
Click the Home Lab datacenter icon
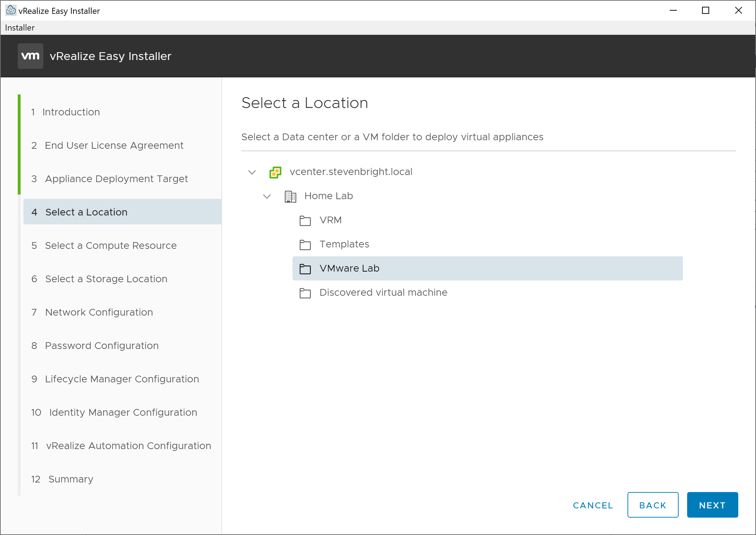(290, 196)
